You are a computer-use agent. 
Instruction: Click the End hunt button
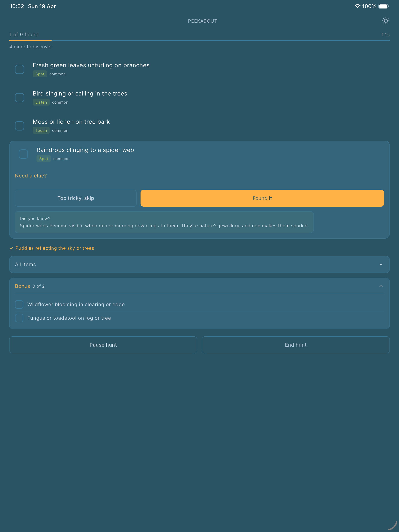pos(296,345)
